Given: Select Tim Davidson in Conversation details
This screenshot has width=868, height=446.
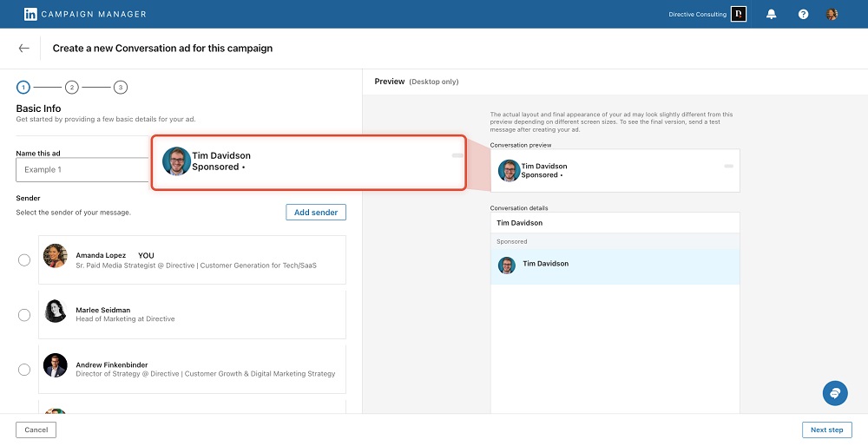Looking at the screenshot, I should (x=615, y=265).
